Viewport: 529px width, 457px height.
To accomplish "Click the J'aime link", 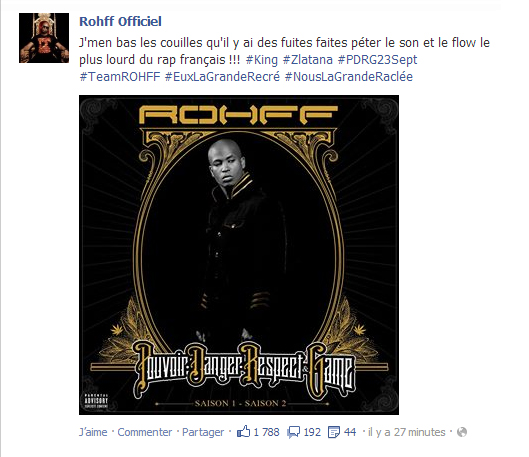I will [93, 432].
